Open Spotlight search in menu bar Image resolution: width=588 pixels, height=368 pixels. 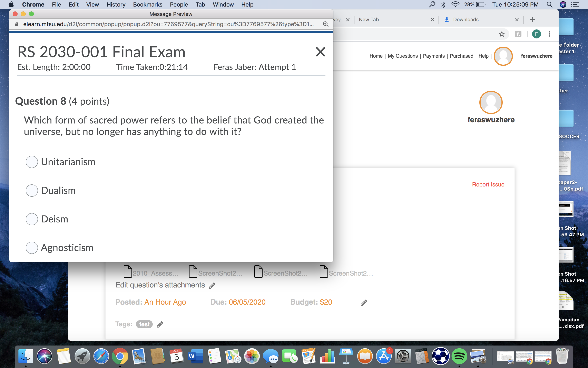pyautogui.click(x=550, y=4)
